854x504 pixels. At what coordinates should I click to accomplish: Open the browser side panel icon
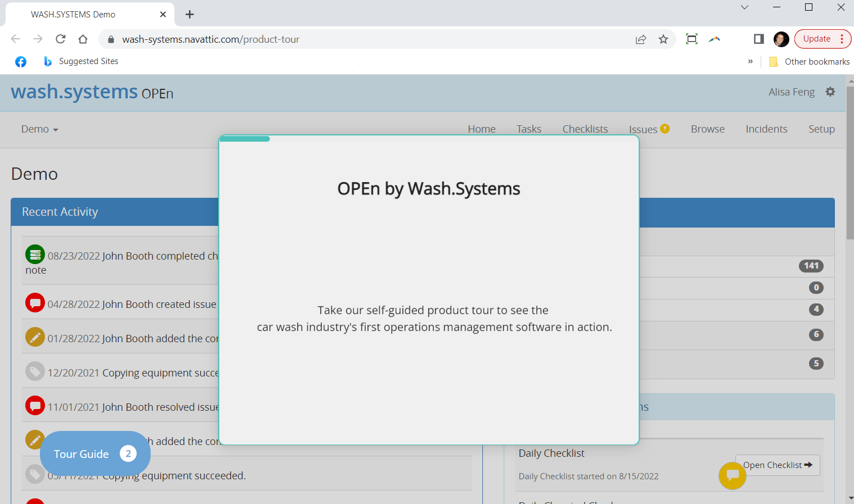coord(758,39)
